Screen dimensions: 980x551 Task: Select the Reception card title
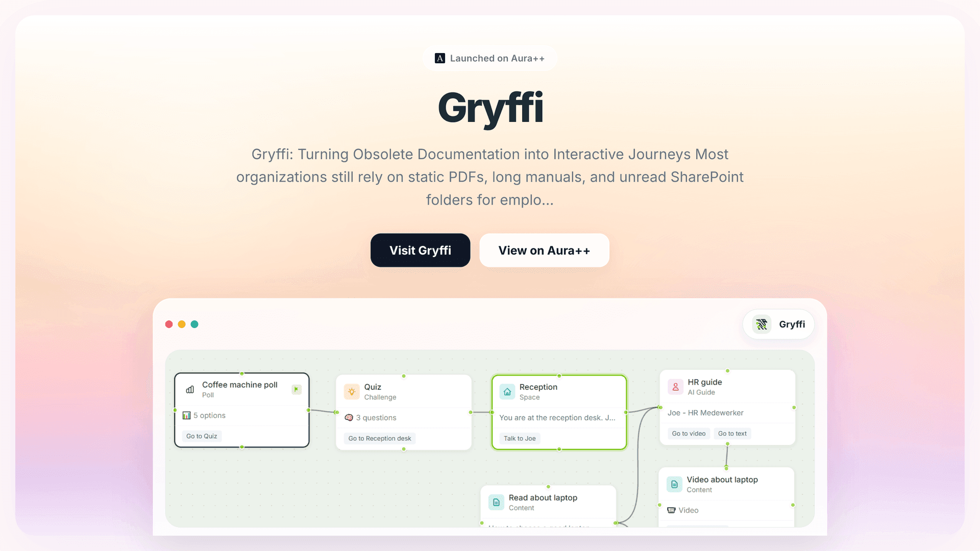(x=538, y=387)
